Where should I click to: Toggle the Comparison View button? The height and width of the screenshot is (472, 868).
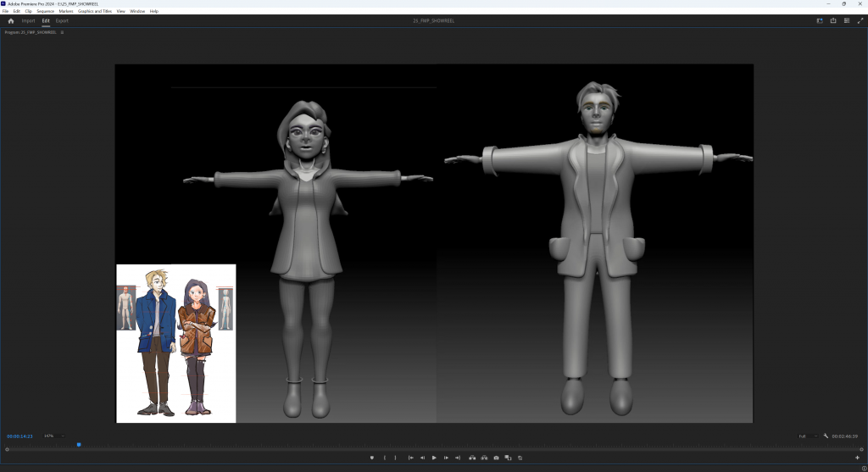508,458
